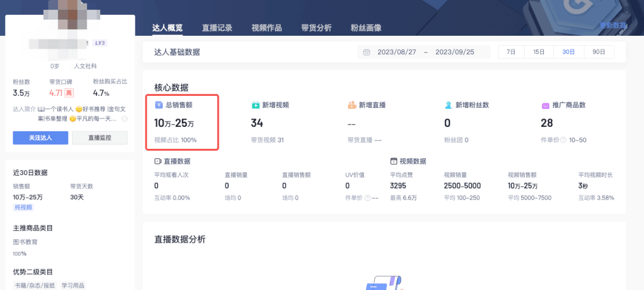Open the 粉丝画像 tab
This screenshot has height=290, width=644.
pos(366,28)
